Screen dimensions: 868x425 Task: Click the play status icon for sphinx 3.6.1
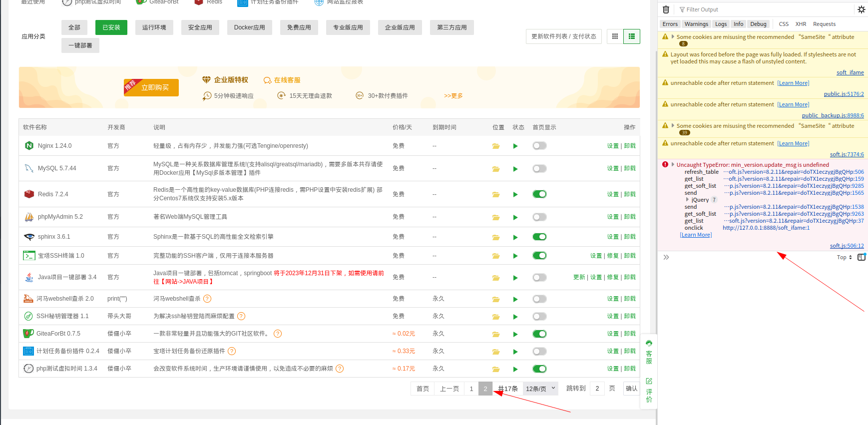pos(515,237)
